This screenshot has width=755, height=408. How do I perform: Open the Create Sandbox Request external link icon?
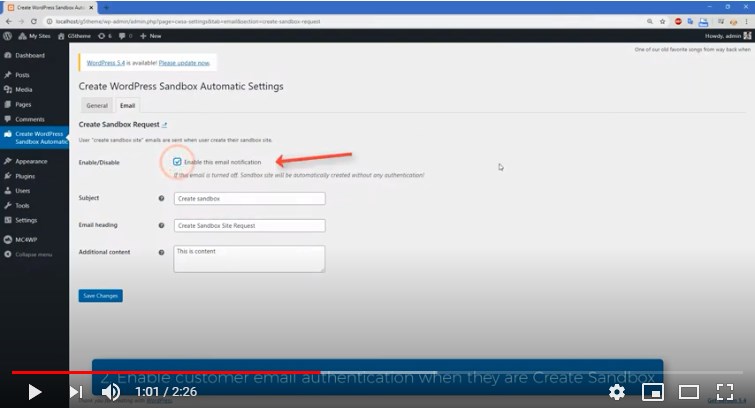point(164,125)
